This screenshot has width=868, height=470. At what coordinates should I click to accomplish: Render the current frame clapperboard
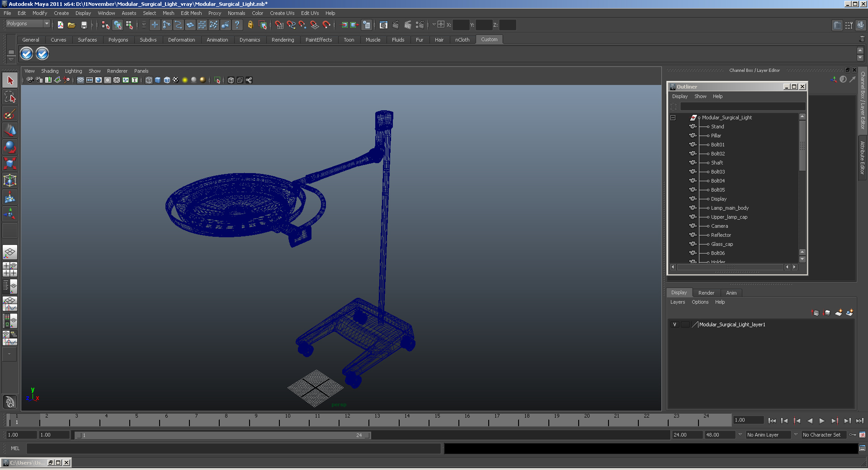(x=396, y=25)
